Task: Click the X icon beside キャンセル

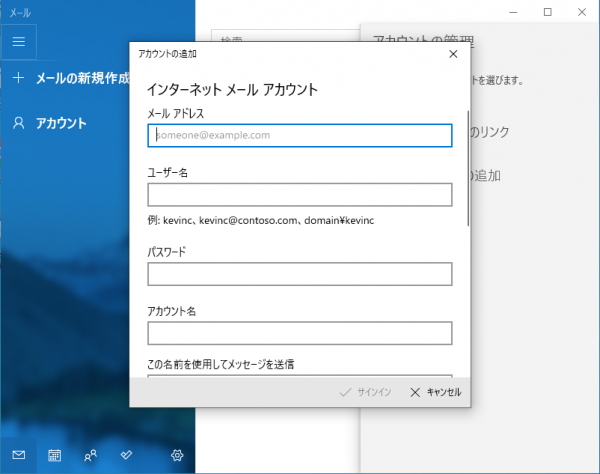Action: pyautogui.click(x=415, y=392)
